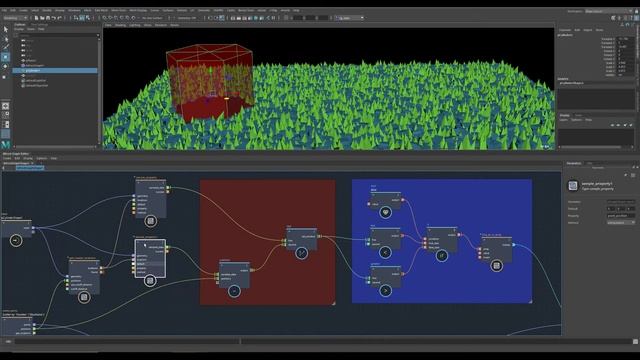Open the Outliner search field dropdown arrow
This screenshot has height=360, width=640.
pyautogui.click(x=98, y=35)
